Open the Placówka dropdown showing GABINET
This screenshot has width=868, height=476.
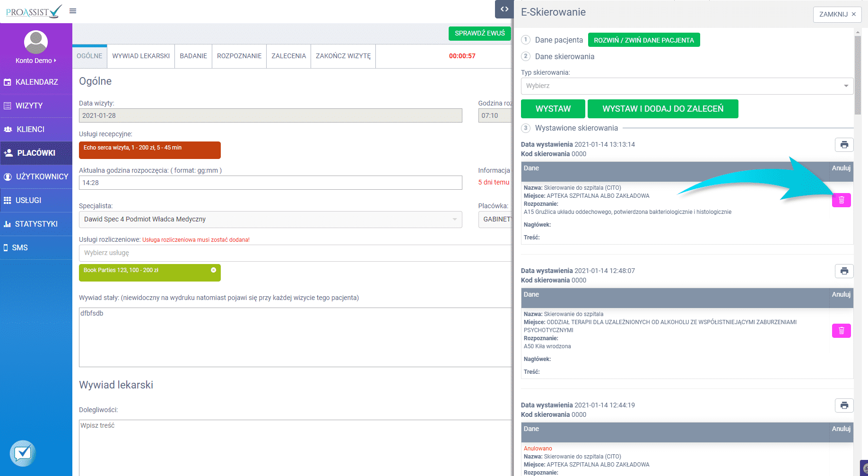tap(495, 219)
